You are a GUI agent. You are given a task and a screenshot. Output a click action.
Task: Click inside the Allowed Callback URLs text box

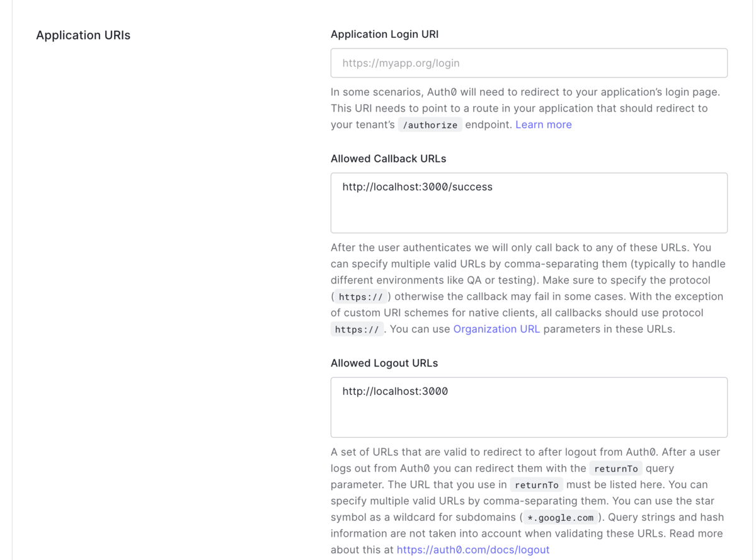tap(529, 203)
